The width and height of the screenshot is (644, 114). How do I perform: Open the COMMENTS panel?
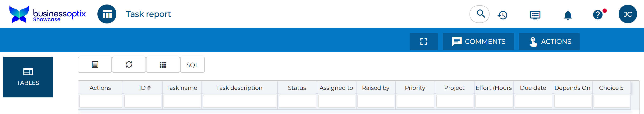pos(478,41)
